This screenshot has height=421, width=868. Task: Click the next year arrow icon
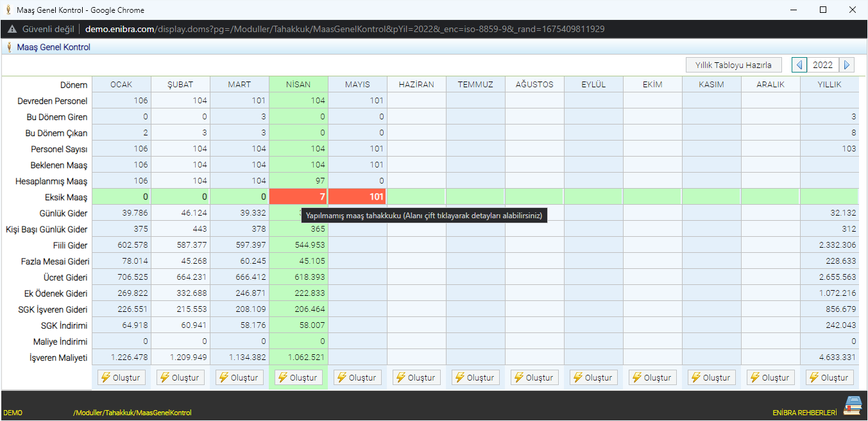click(847, 65)
